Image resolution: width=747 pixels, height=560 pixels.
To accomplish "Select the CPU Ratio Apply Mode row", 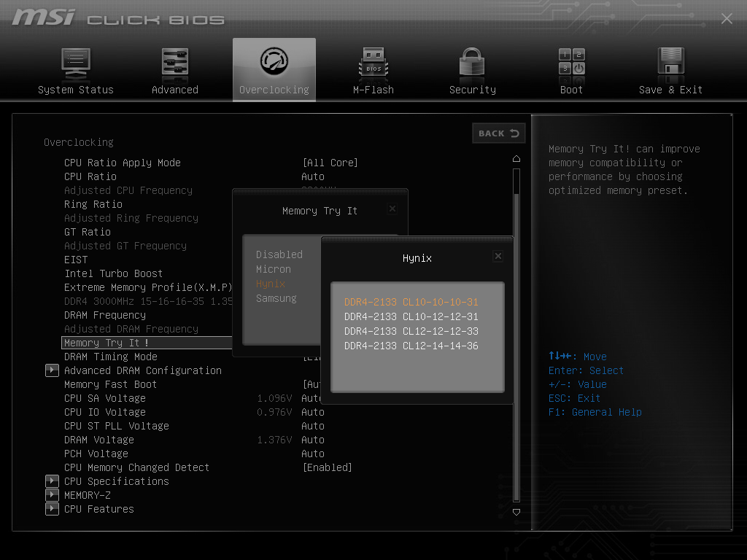I will pyautogui.click(x=123, y=163).
